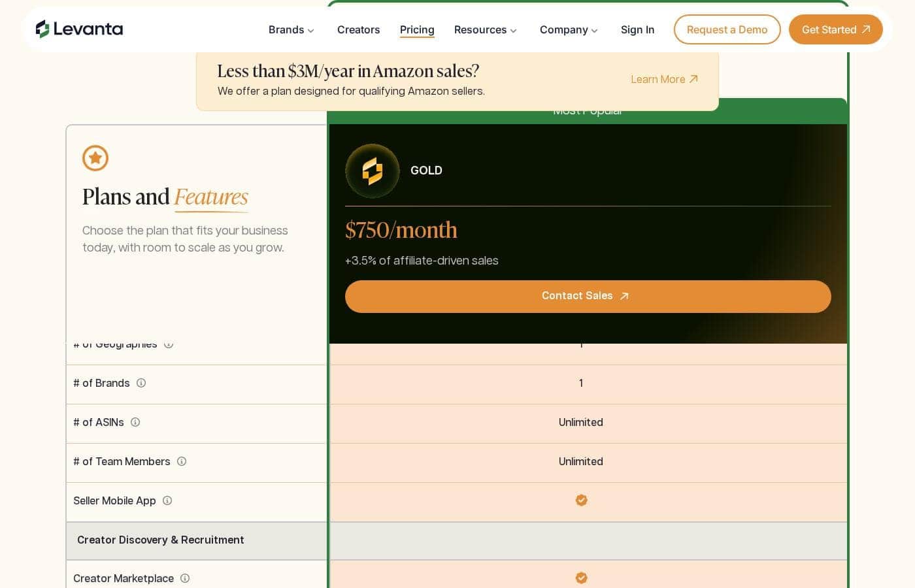915x588 pixels.
Task: Click the Levanta logo
Action: point(79,29)
